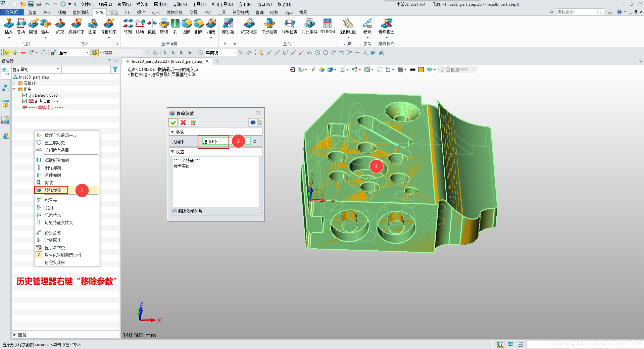Collapse the 设置 section
Viewport: 644px width, 349px height.
(172, 152)
